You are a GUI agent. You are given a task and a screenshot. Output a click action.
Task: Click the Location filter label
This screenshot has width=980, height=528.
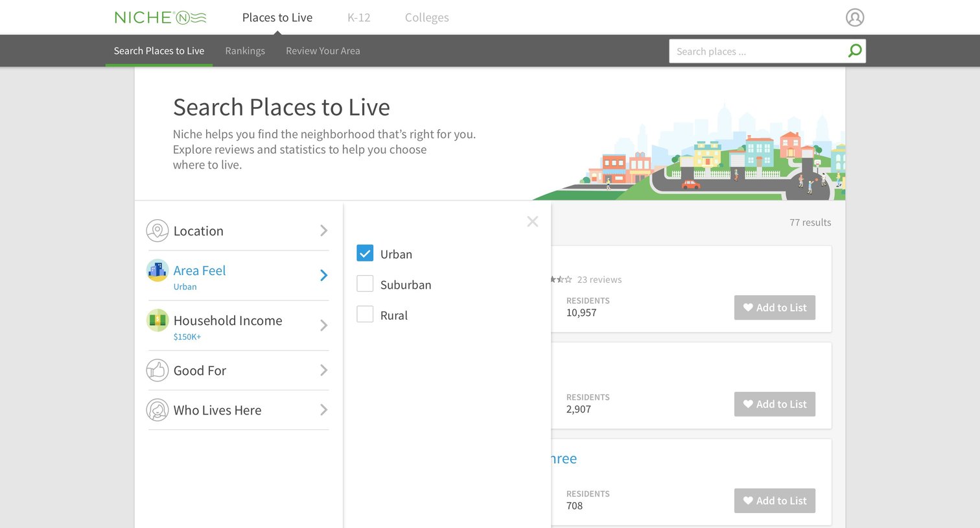198,231
